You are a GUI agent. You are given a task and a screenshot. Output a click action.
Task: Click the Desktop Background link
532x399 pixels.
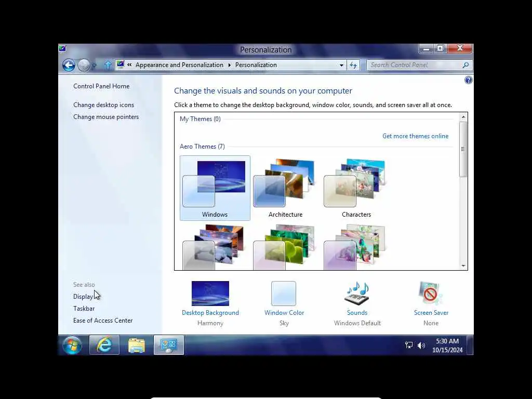[210, 312]
